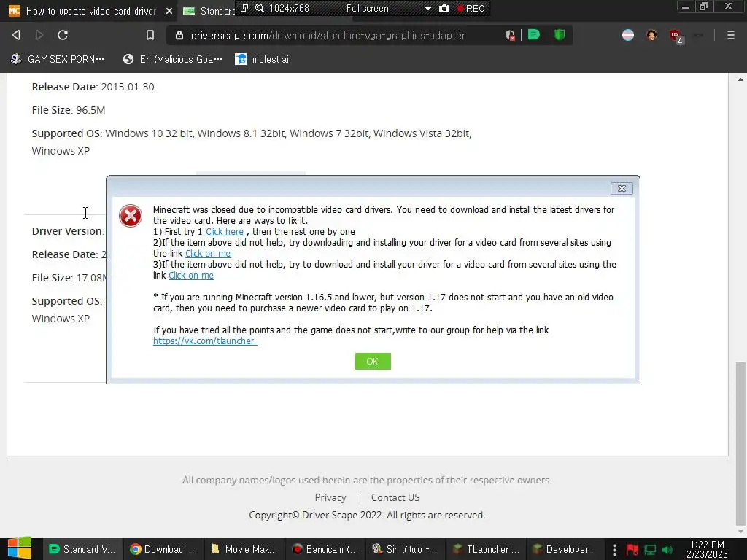Click the Release Date: 2015-01-30 text
Viewport: 747px width, 560px height.
click(93, 87)
